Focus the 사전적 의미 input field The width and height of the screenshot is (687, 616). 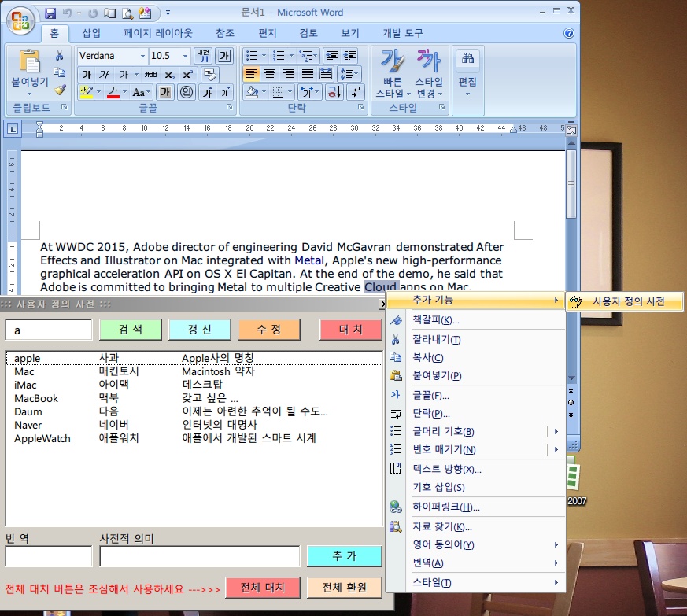coord(200,556)
